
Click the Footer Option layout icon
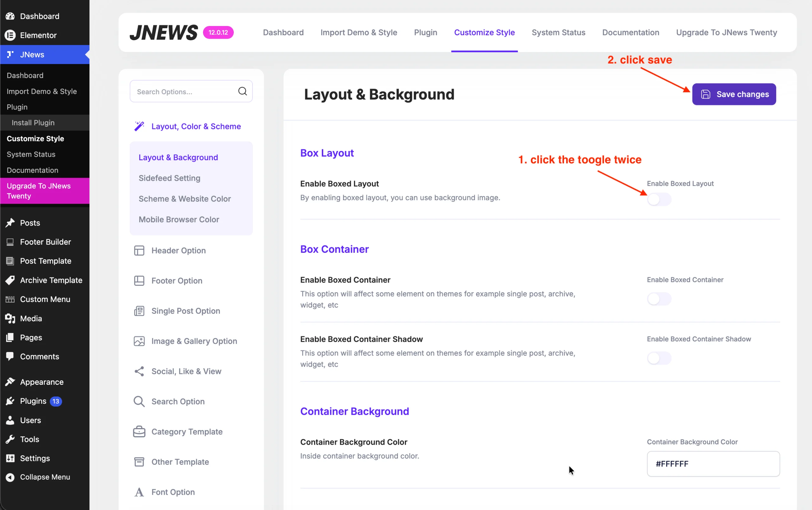[139, 280]
